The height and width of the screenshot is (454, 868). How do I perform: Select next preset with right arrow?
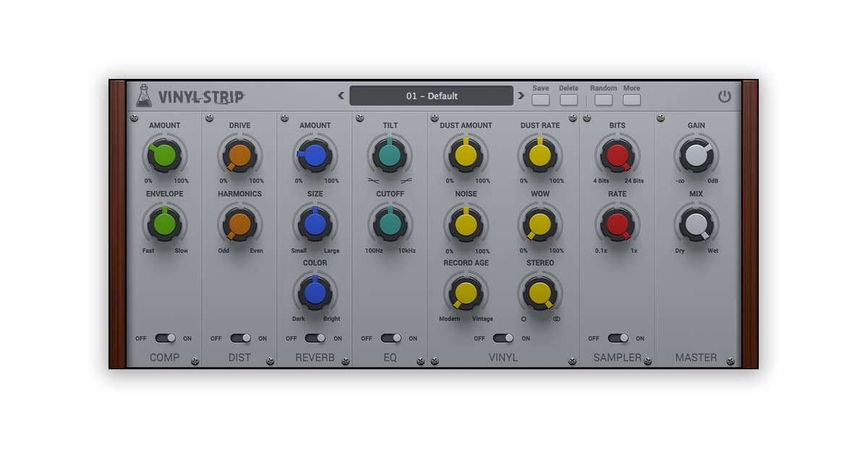[521, 96]
